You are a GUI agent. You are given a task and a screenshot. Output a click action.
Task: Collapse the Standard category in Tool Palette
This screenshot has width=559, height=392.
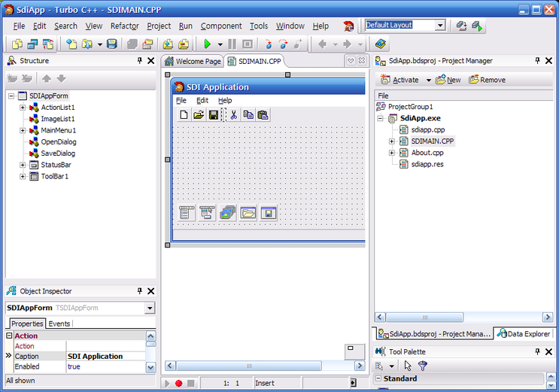tap(379, 379)
